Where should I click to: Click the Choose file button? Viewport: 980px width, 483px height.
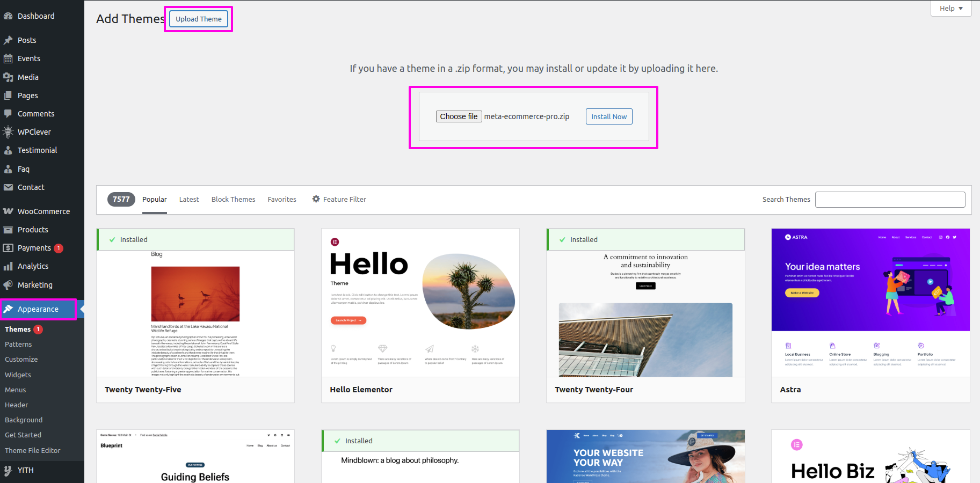tap(459, 116)
